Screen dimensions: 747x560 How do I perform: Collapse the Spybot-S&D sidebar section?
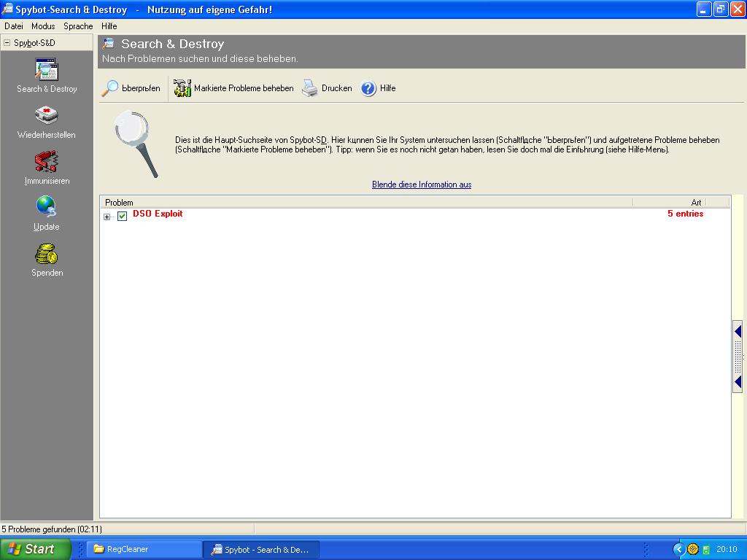7,43
